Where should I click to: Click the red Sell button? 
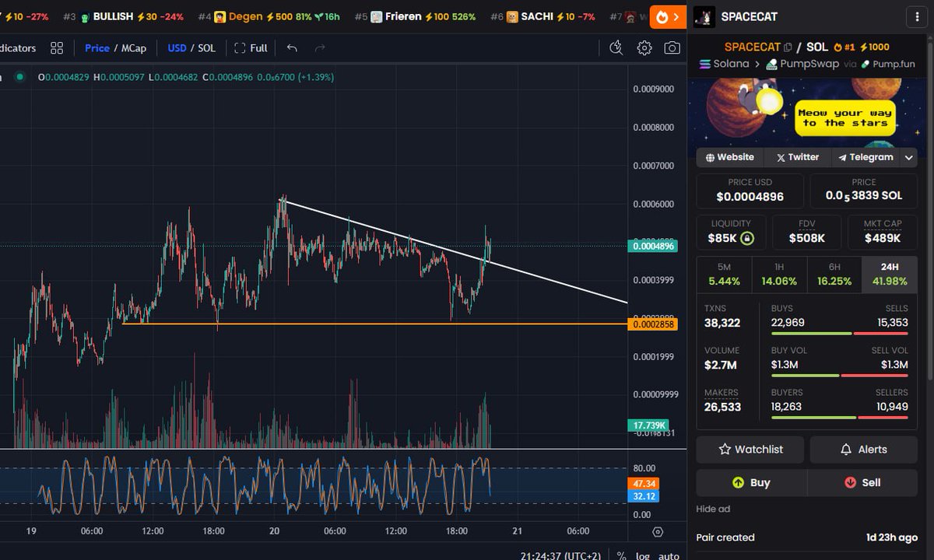click(x=862, y=482)
